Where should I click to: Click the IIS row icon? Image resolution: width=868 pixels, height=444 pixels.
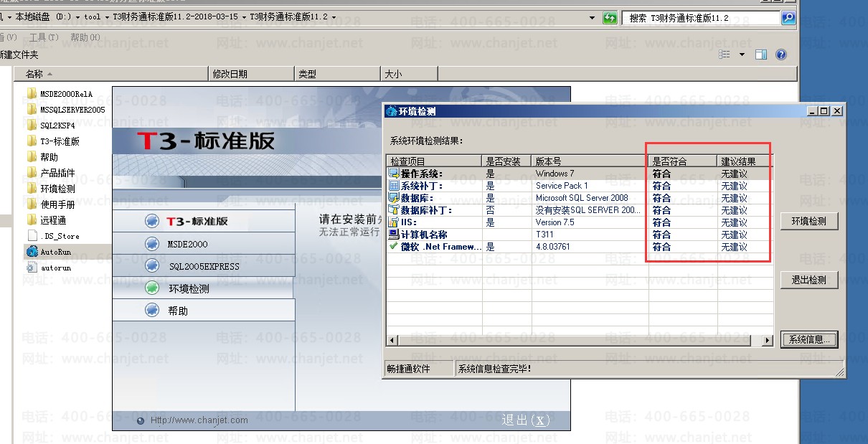point(393,222)
